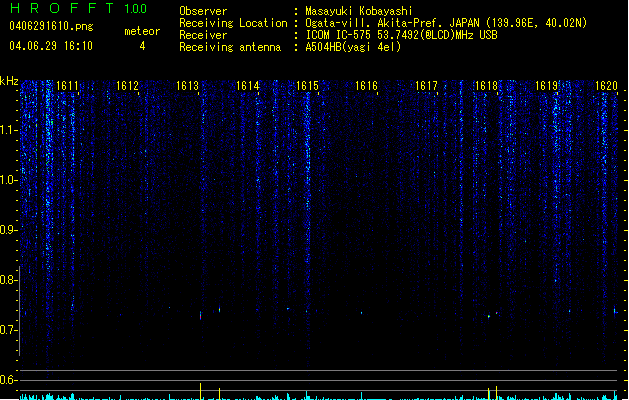This screenshot has height=400, width=629.
Task: Select the file name 0406291610.png
Action: 51,26
